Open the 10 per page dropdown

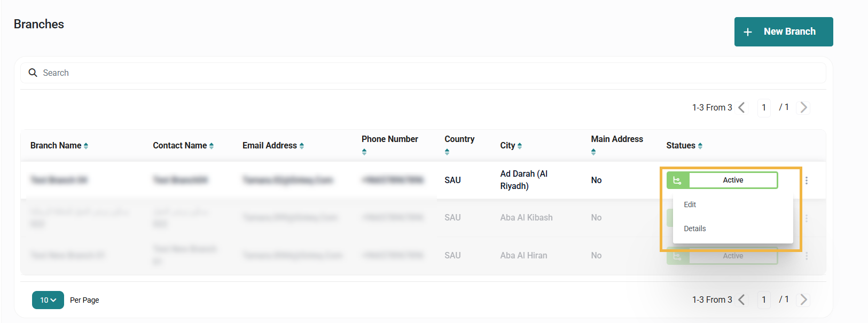(48, 300)
